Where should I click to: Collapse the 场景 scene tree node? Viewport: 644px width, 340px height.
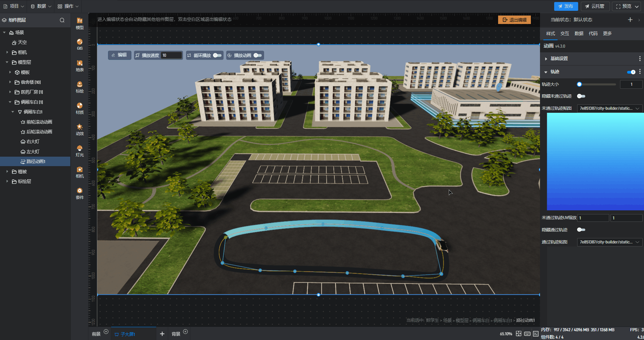coord(4,32)
